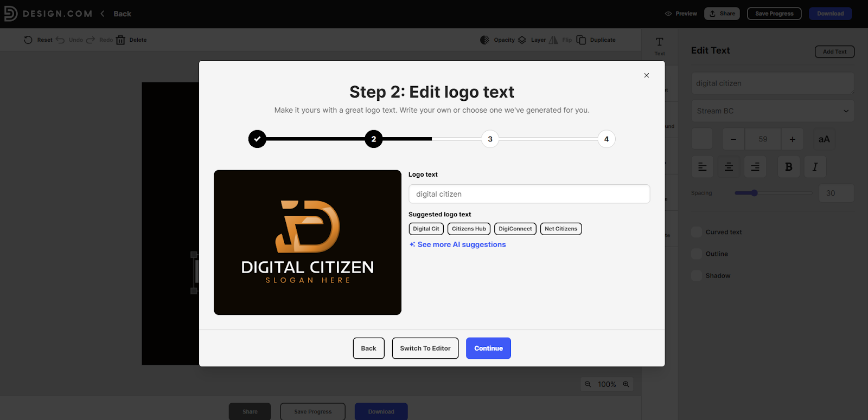
Task: Toggle the aA text case button
Action: coord(824,139)
